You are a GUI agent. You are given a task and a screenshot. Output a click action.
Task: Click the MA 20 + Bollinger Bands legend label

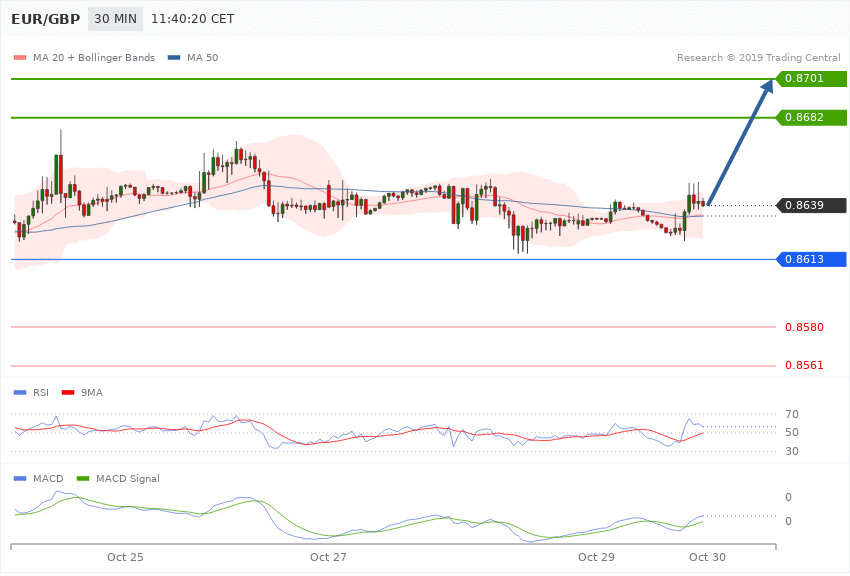[94, 57]
